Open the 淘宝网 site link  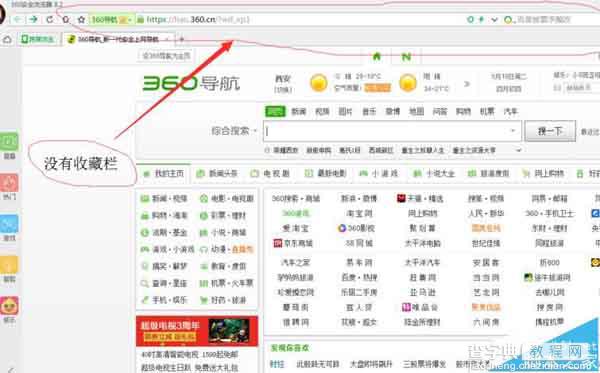coord(359,213)
